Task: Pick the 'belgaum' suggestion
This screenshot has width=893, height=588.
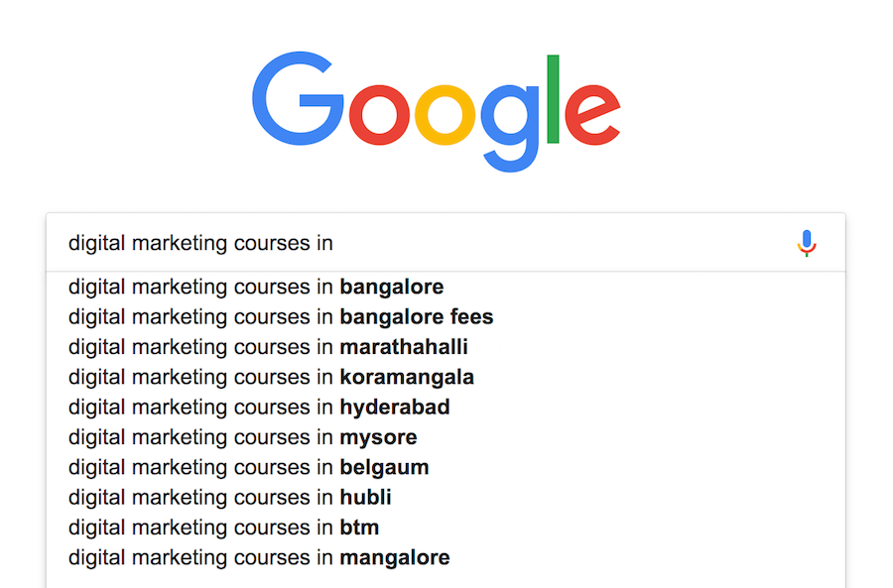Action: [x=446, y=468]
